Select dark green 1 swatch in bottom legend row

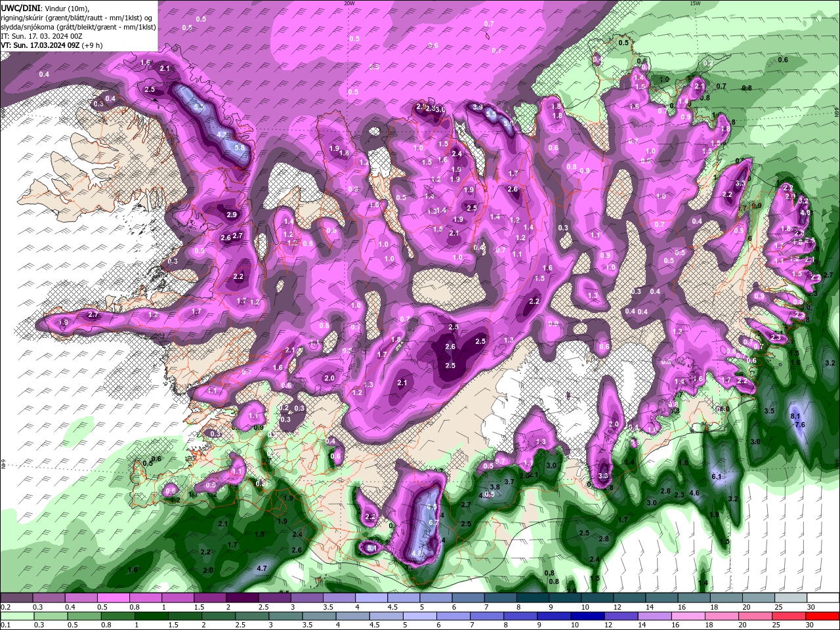point(151,616)
